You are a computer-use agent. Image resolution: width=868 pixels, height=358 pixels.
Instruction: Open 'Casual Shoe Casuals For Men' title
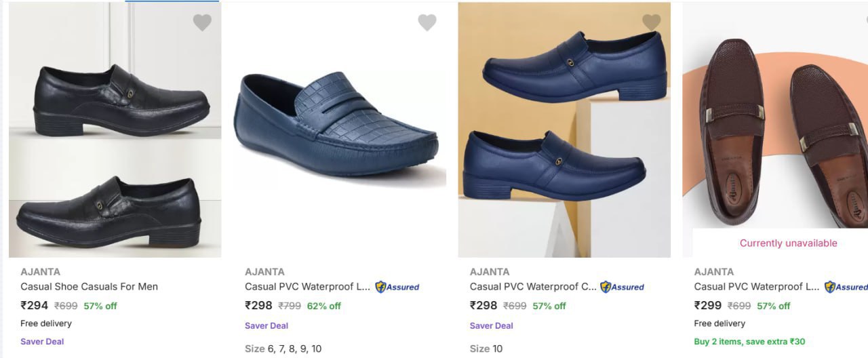tap(89, 287)
